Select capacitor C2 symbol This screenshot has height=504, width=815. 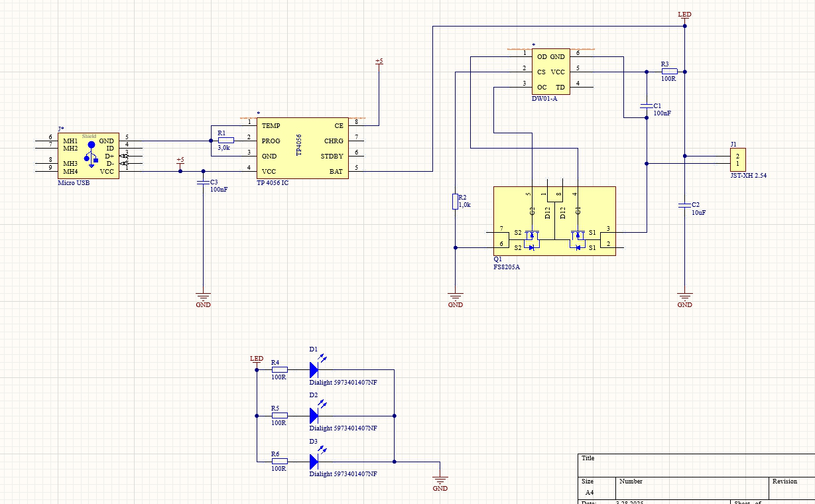pos(684,206)
